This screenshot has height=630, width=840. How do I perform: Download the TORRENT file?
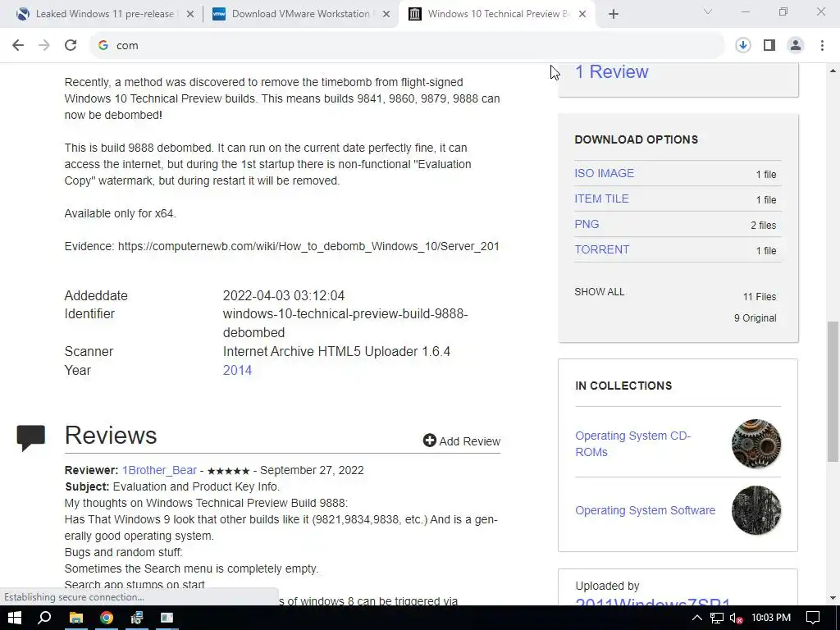[x=601, y=249]
